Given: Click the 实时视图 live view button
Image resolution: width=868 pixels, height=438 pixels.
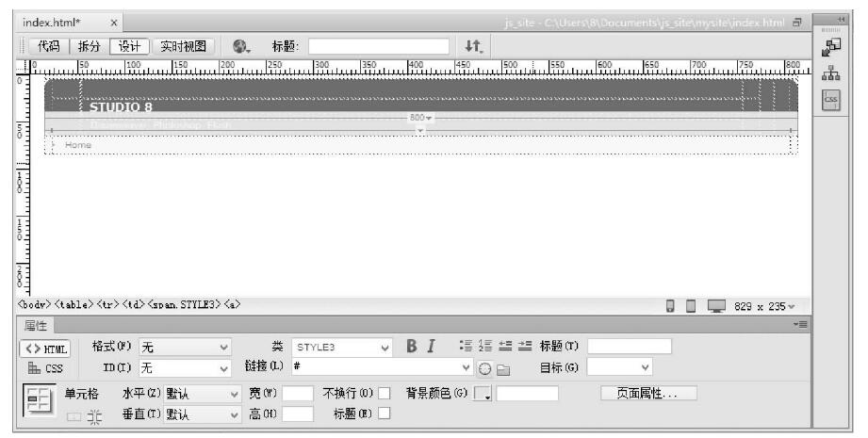Looking at the screenshot, I should [x=183, y=43].
